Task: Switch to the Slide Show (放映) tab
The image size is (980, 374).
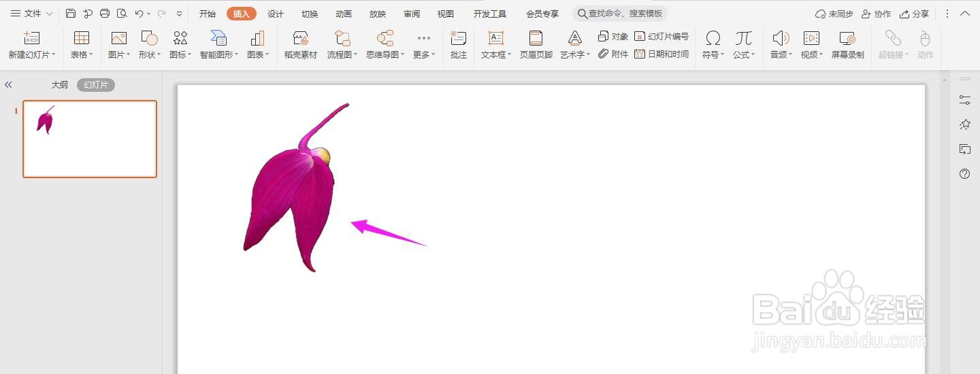Action: pos(378,14)
